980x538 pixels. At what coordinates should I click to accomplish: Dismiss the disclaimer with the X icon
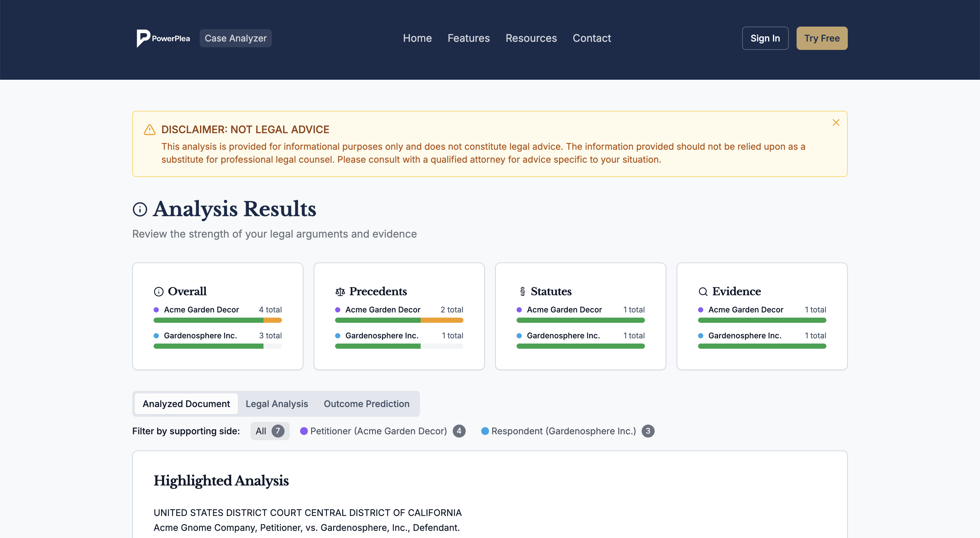click(x=835, y=123)
